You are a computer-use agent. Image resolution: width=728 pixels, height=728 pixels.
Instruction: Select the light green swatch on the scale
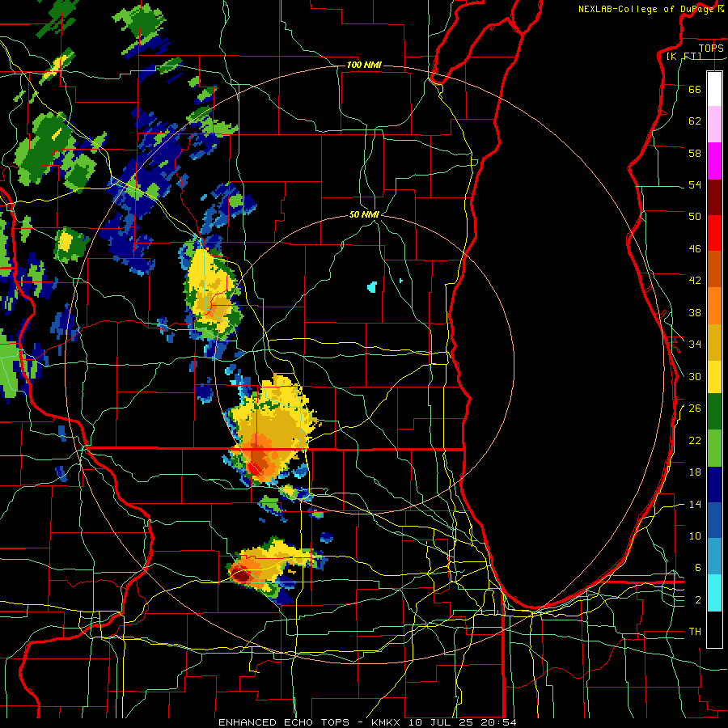click(714, 448)
